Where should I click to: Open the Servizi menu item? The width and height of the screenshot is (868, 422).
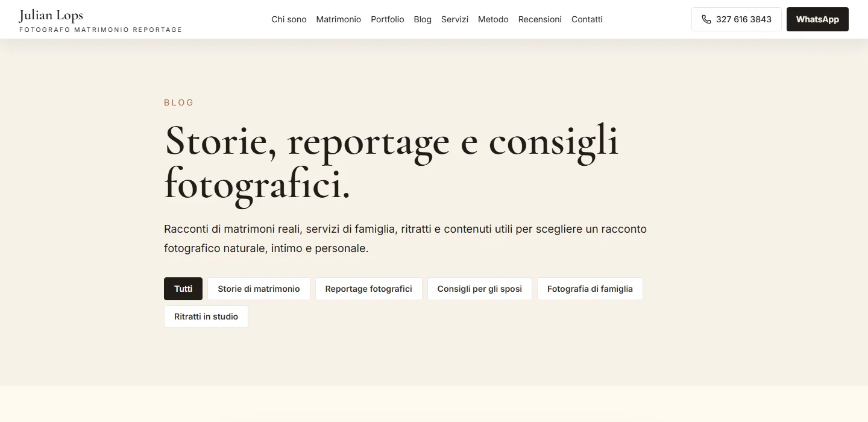[x=454, y=19]
